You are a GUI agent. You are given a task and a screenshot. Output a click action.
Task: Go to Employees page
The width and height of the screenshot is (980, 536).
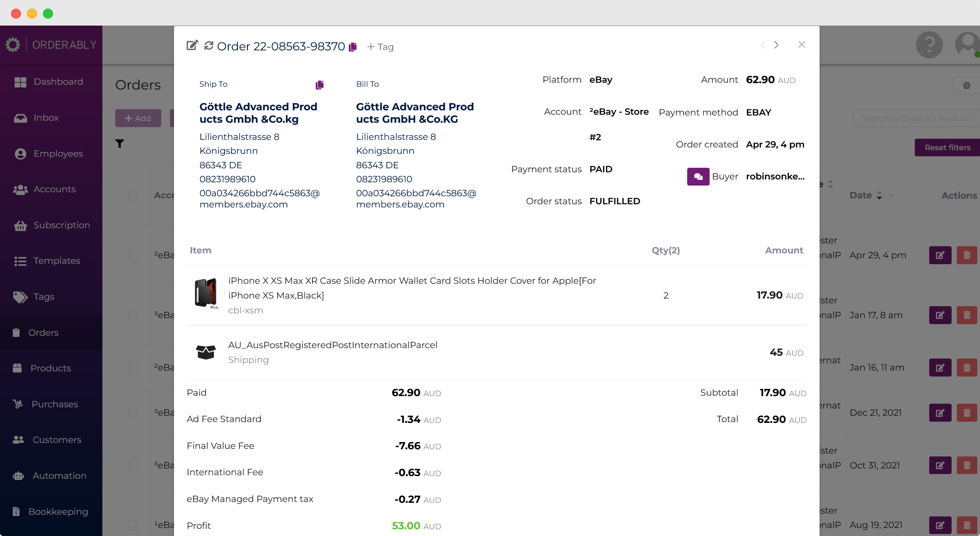(x=51, y=153)
